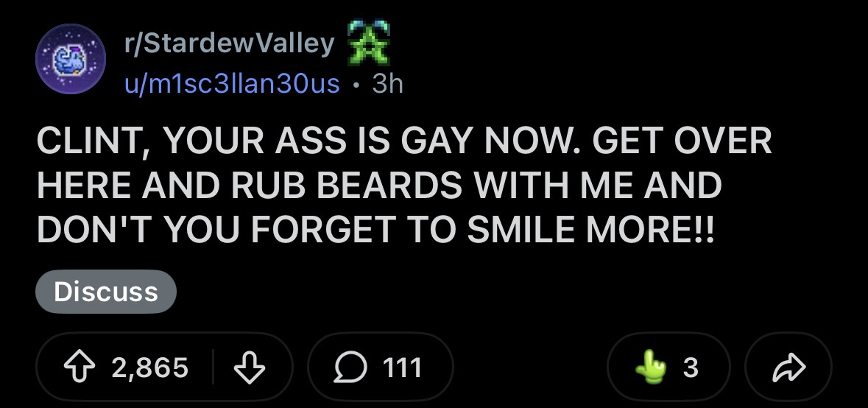Share the post using arrow icon
This screenshot has height=408, width=868.
[788, 367]
